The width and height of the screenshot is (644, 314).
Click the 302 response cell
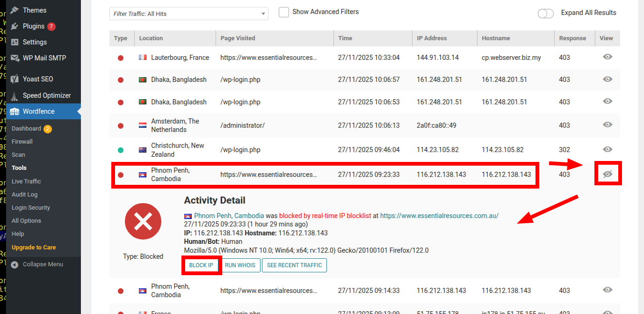[564, 150]
